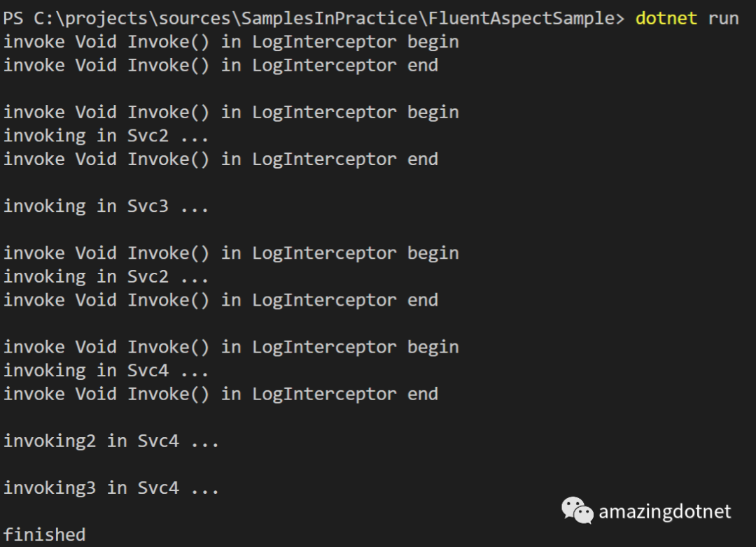The height and width of the screenshot is (547, 756).
Task: Click the amazingdotnet watermark text
Action: [664, 511]
